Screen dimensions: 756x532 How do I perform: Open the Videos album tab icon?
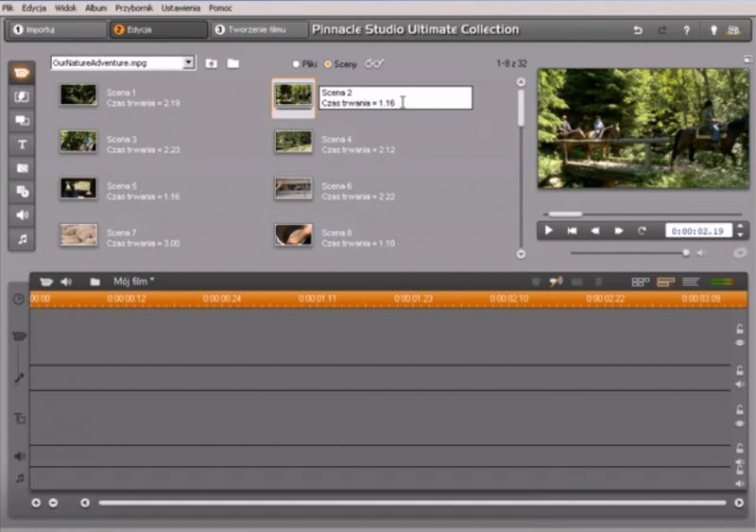[x=22, y=73]
